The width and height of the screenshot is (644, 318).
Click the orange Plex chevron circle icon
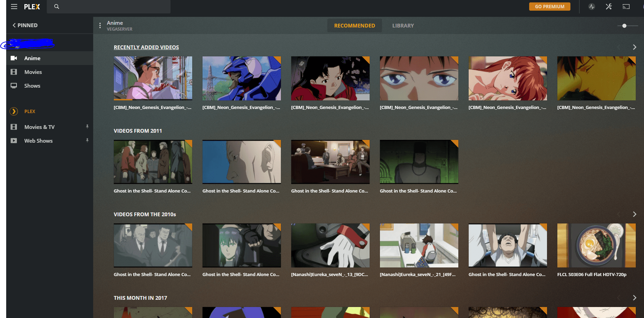(14, 111)
